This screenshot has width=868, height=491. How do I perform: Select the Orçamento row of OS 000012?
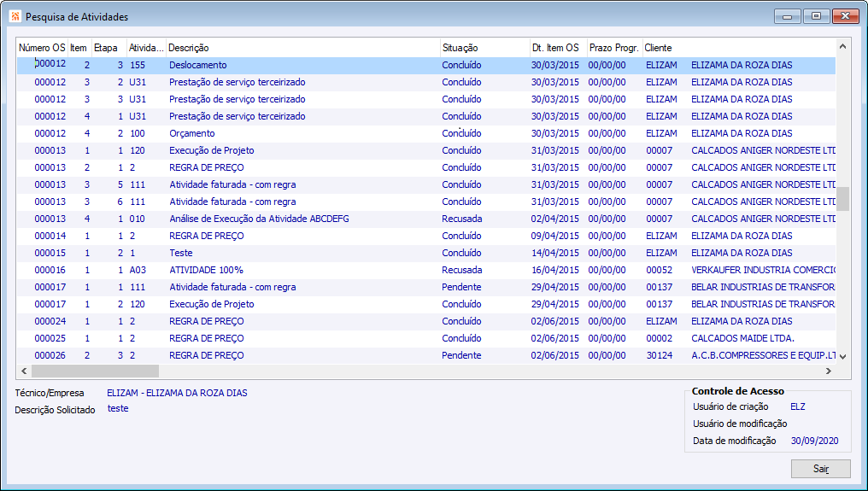pos(426,133)
